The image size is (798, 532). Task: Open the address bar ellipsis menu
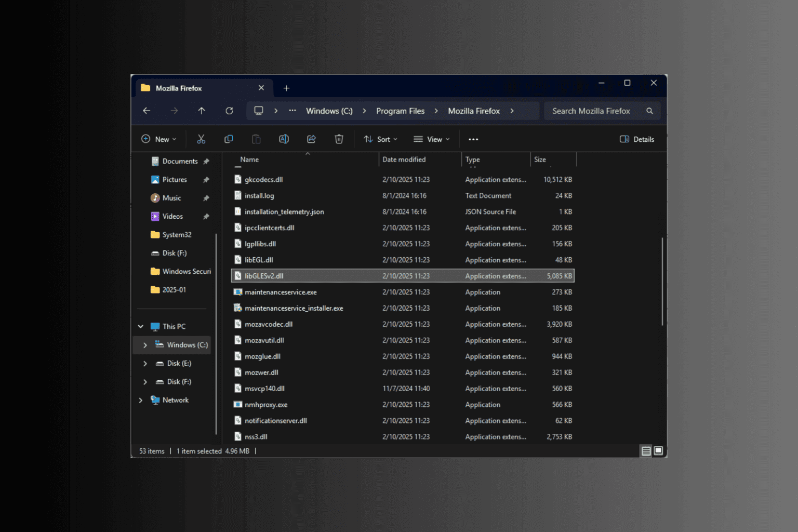(292, 111)
